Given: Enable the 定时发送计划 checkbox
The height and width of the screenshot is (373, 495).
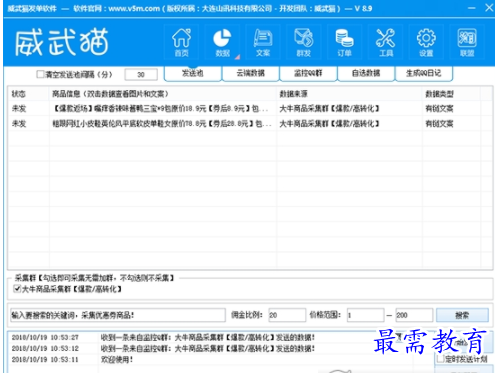Looking at the screenshot, I should 440,359.
